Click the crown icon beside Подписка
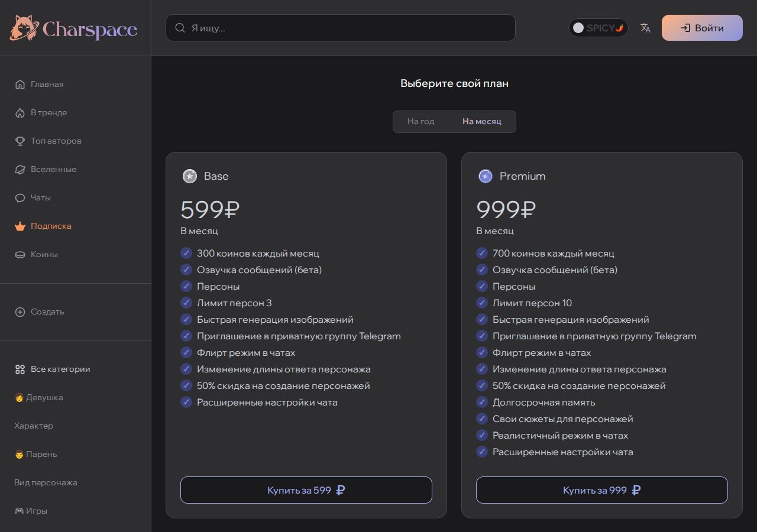Screen dimensions: 757x532 pyautogui.click(x=20, y=226)
